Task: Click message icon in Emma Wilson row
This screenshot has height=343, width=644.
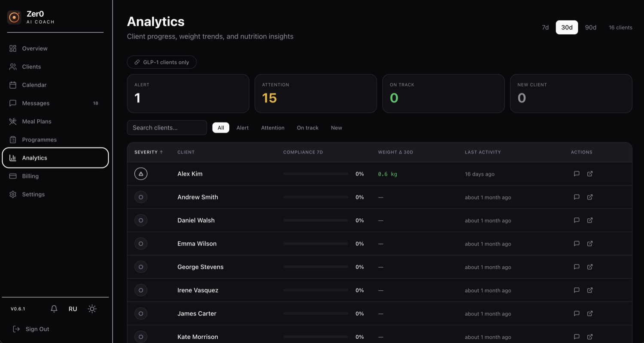Action: tap(577, 244)
